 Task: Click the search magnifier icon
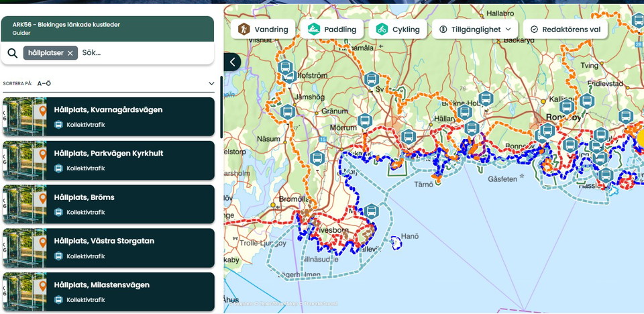click(x=12, y=53)
